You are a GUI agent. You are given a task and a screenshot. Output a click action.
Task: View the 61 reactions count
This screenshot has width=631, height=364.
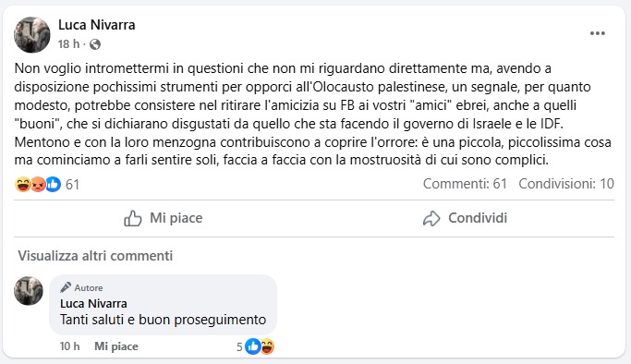[x=72, y=185]
